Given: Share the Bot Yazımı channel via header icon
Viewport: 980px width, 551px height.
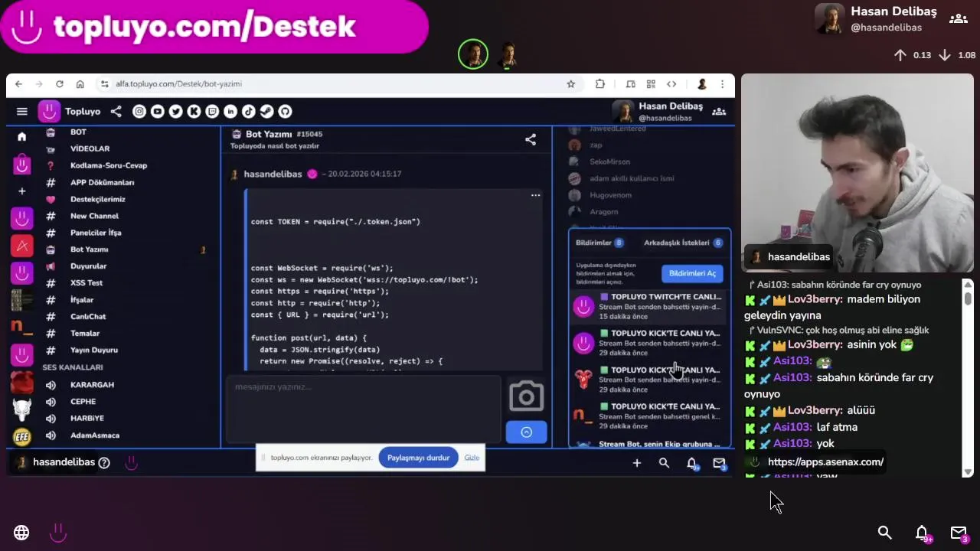Looking at the screenshot, I should 530,139.
